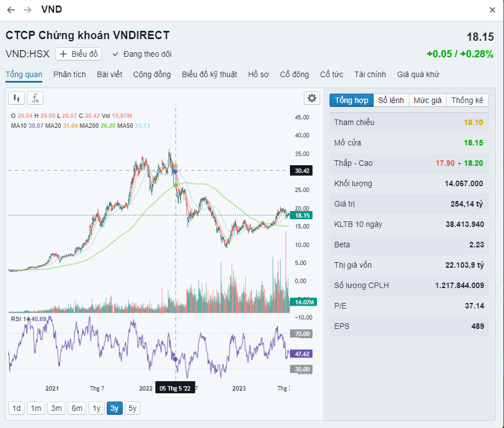This screenshot has height=428, width=504.
Task: Set chart range to 6m
Action: (77, 408)
